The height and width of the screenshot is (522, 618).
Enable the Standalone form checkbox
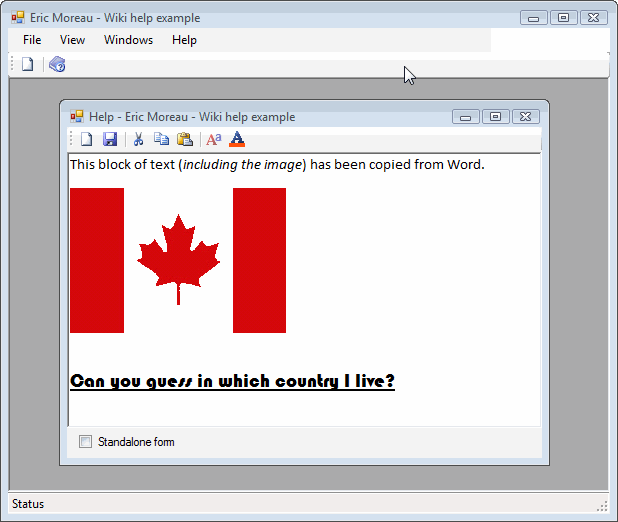[85, 442]
